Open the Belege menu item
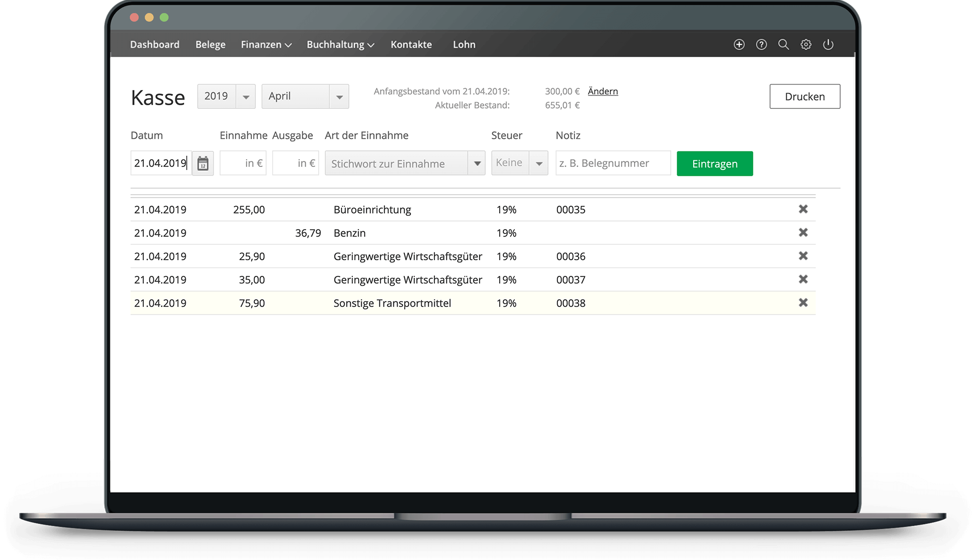The height and width of the screenshot is (560, 974). click(x=210, y=45)
